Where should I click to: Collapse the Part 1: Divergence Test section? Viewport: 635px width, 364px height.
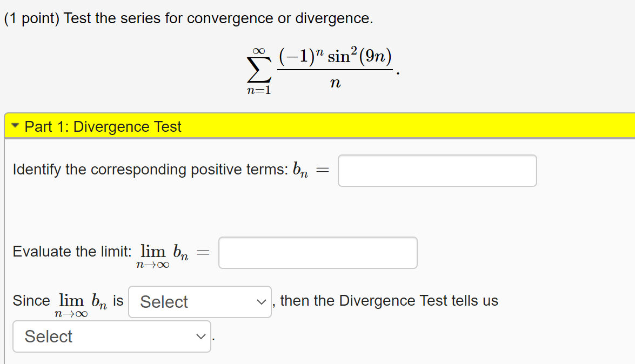15,125
